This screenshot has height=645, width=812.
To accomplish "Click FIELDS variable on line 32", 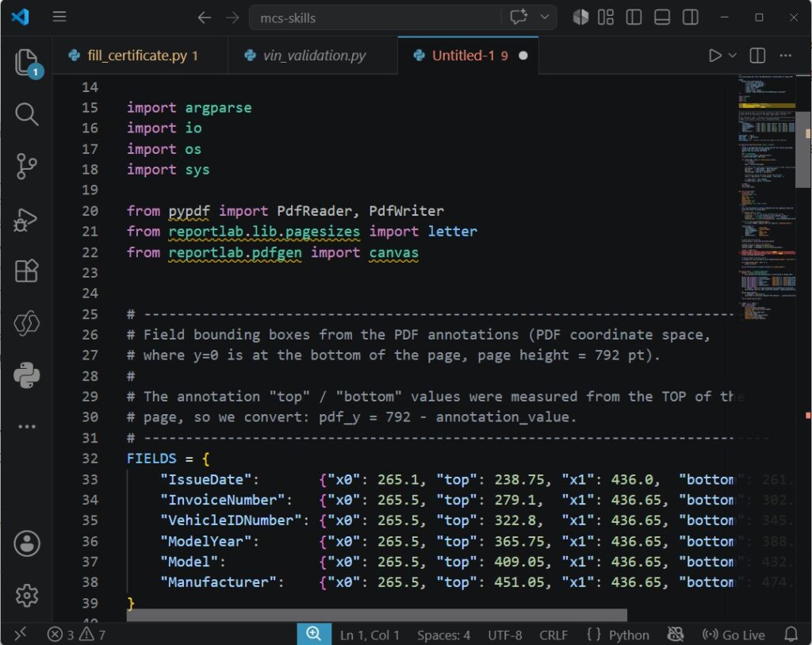I will 151,459.
